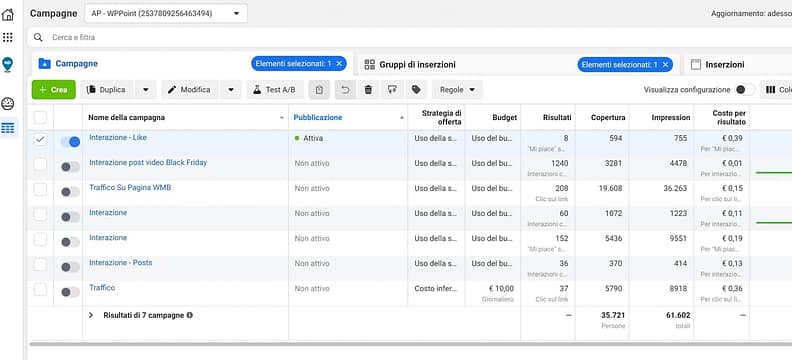Viewport: 792px width, 360px height.
Task: Click the undo arrow icon
Action: pos(345,89)
